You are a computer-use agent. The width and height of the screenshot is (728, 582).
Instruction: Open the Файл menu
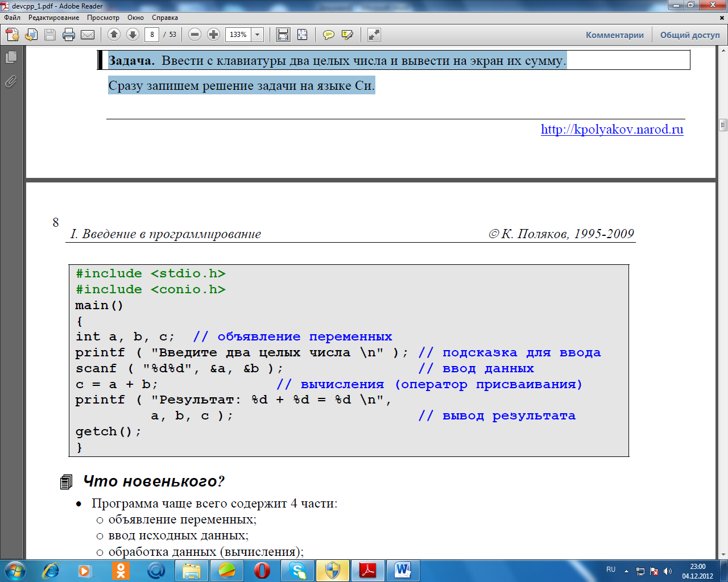tap(12, 18)
